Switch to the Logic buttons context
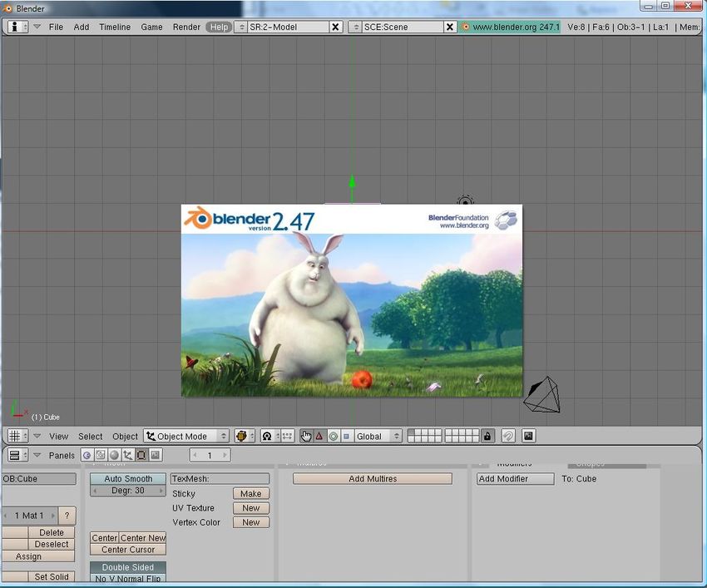Image resolution: width=707 pixels, height=588 pixels. pyautogui.click(x=87, y=455)
